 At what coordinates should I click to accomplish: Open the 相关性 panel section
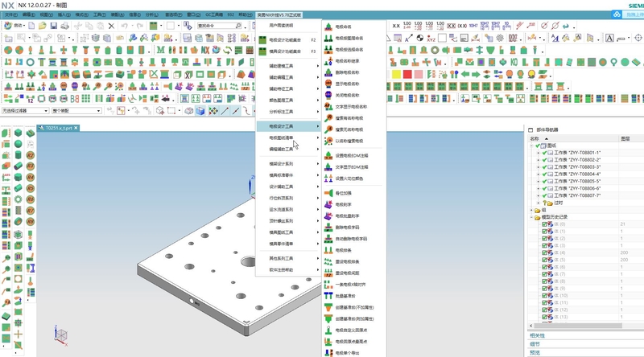[537, 335]
